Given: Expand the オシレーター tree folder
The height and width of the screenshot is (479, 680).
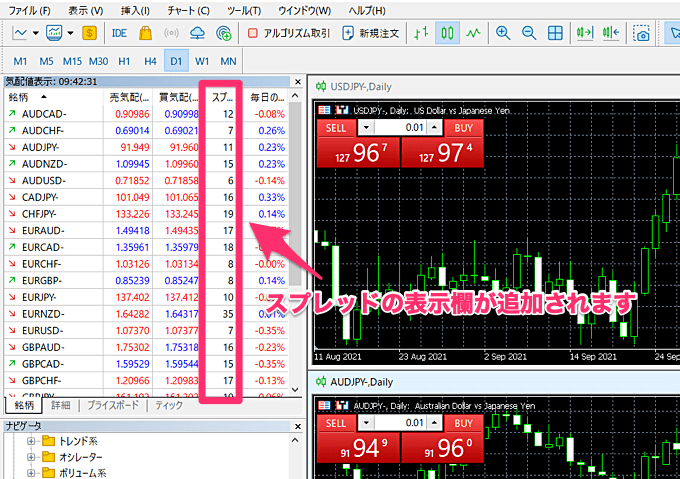Looking at the screenshot, I should point(31,457).
